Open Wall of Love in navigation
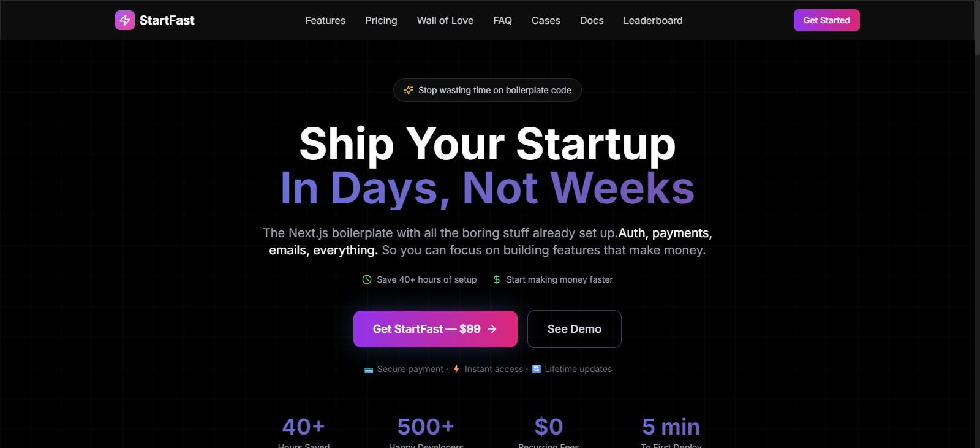Viewport: 980px width, 448px height. (445, 20)
